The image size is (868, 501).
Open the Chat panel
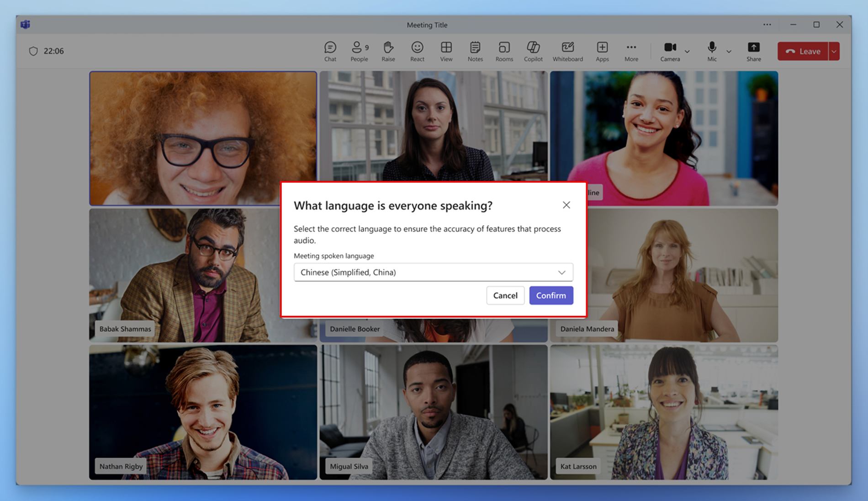(330, 51)
